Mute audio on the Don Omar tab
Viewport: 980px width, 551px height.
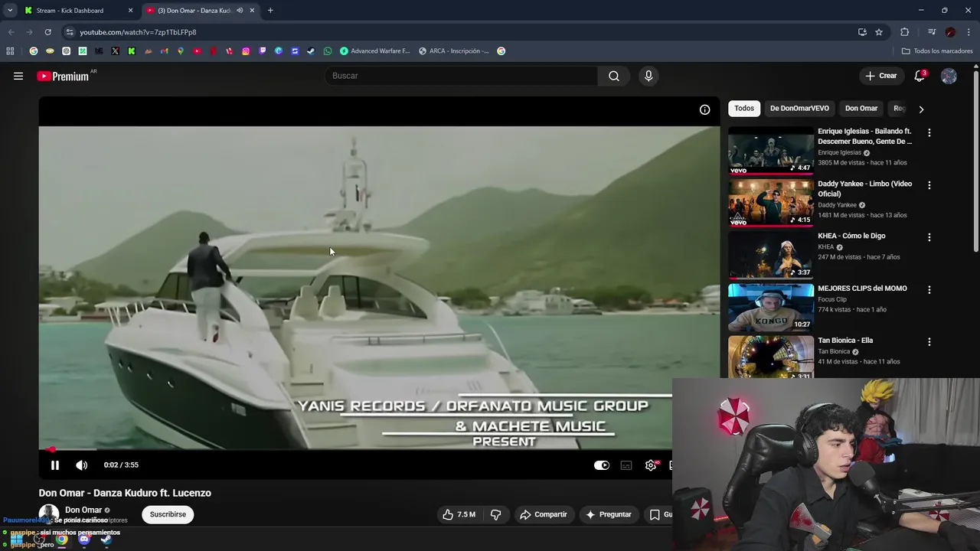click(x=240, y=11)
